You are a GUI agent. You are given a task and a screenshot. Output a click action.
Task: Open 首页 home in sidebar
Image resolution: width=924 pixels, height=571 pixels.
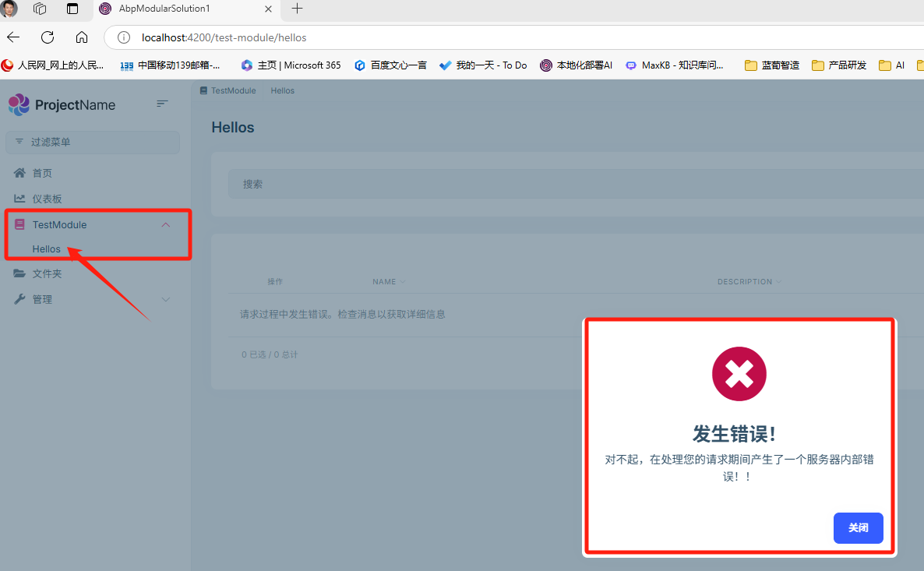42,173
